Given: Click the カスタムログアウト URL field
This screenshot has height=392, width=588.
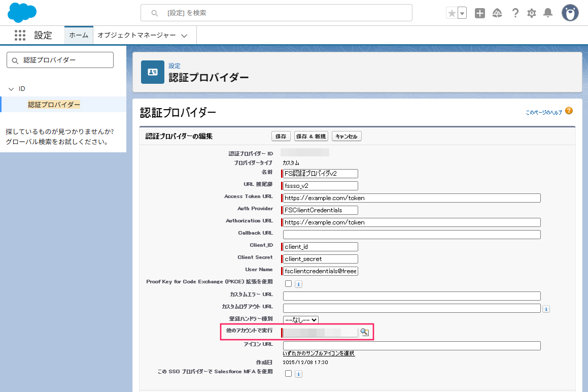Looking at the screenshot, I should point(412,308).
